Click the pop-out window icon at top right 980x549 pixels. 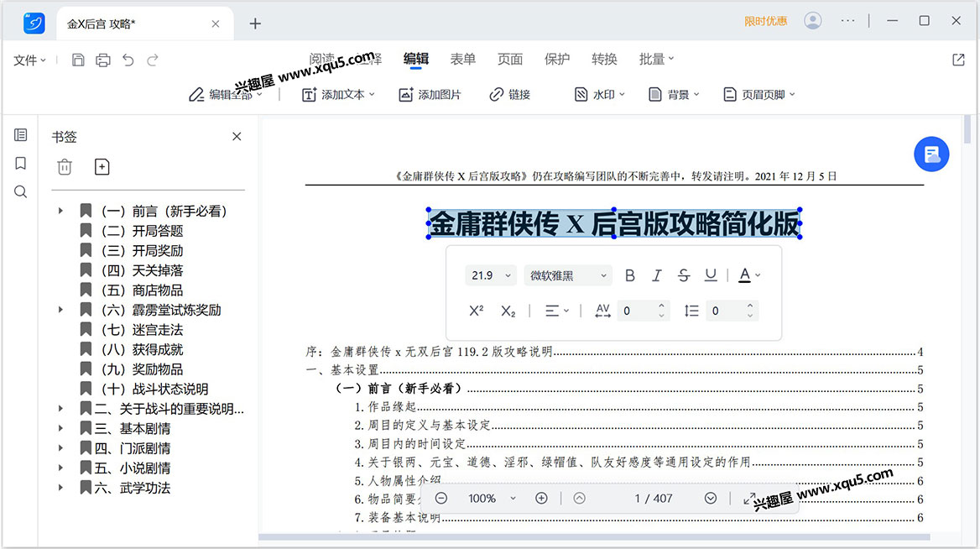point(958,60)
